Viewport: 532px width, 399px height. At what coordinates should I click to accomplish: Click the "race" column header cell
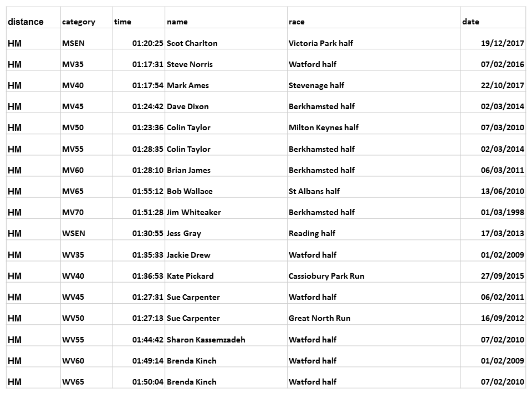pyautogui.click(x=297, y=22)
